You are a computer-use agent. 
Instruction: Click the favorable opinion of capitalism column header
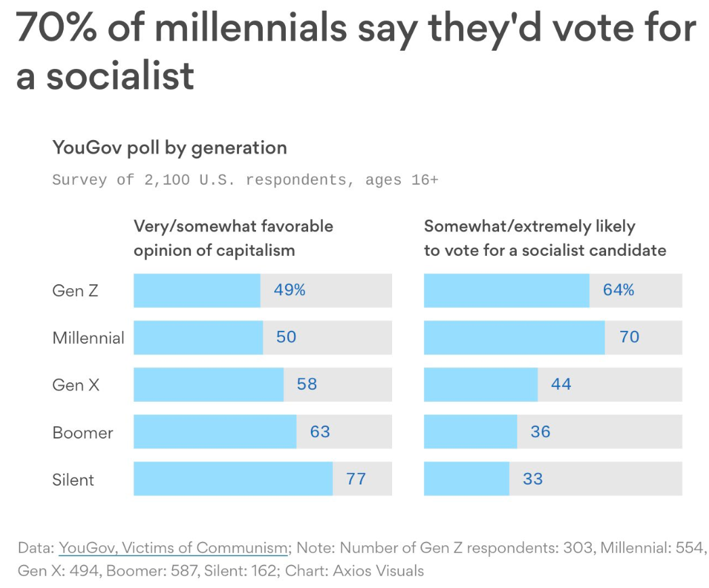pyautogui.click(x=233, y=238)
